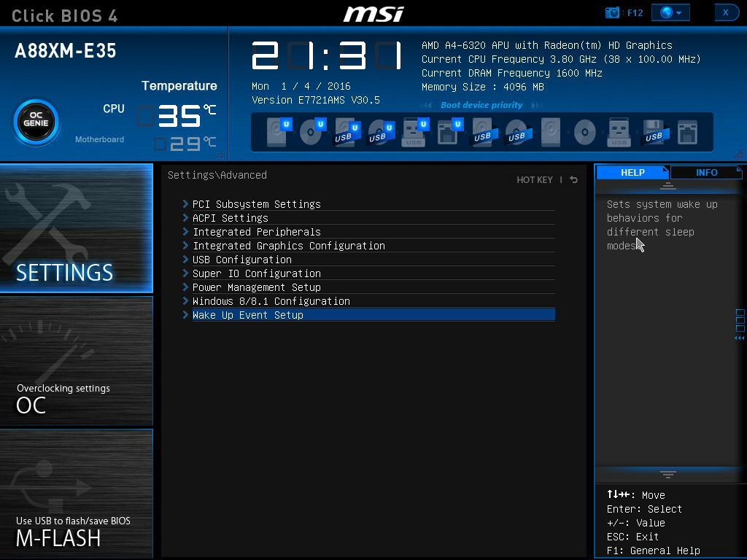Select USB floppy boot device icon
Image resolution: width=747 pixels, height=560 pixels.
coord(656,132)
